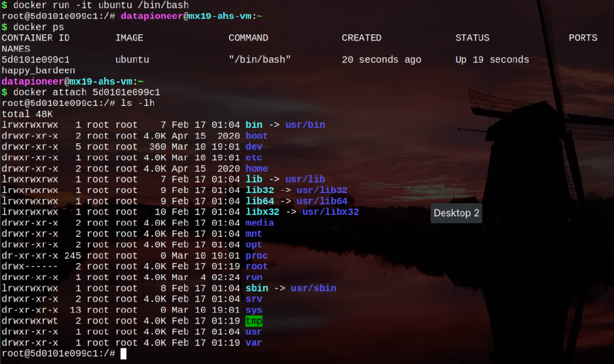This screenshot has width=614, height=364.
Task: Click the 'docker ps' command text
Action: [x=39, y=27]
